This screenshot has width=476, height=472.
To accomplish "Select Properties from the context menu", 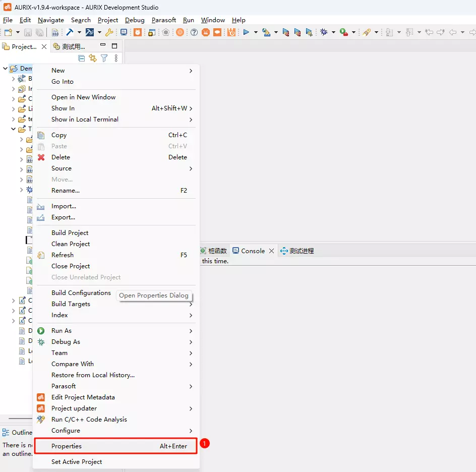I will (67, 446).
